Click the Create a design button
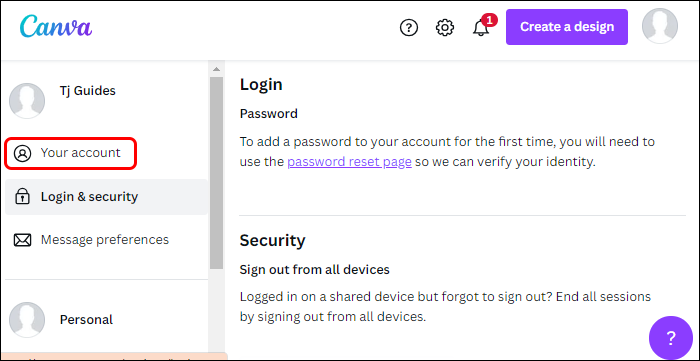This screenshot has height=361, width=700. coord(567,27)
